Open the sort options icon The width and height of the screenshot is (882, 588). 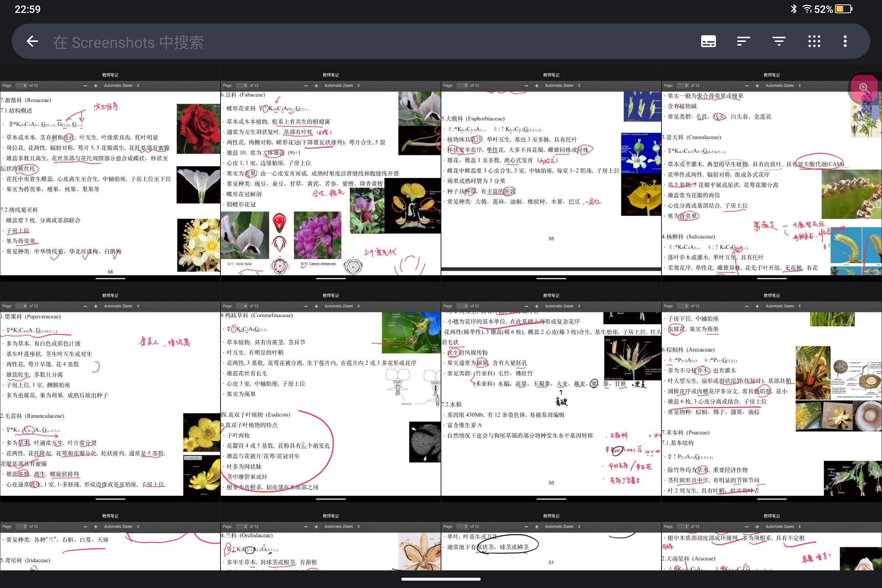point(743,41)
